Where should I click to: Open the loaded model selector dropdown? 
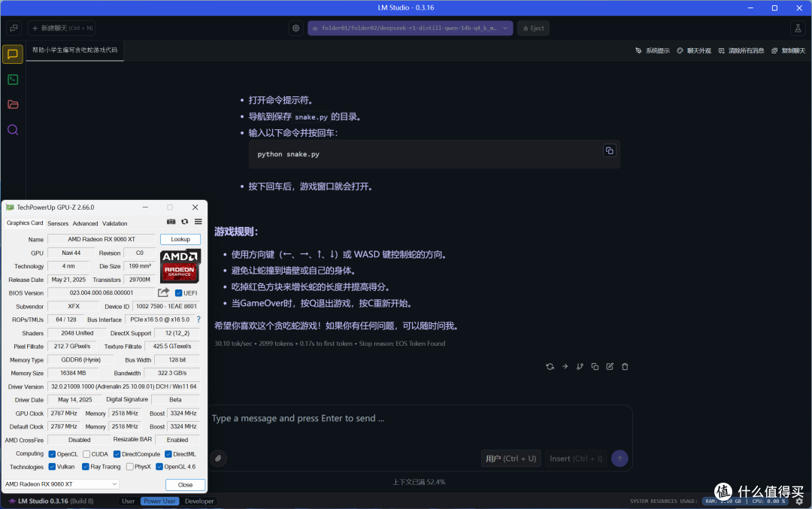tap(411, 28)
